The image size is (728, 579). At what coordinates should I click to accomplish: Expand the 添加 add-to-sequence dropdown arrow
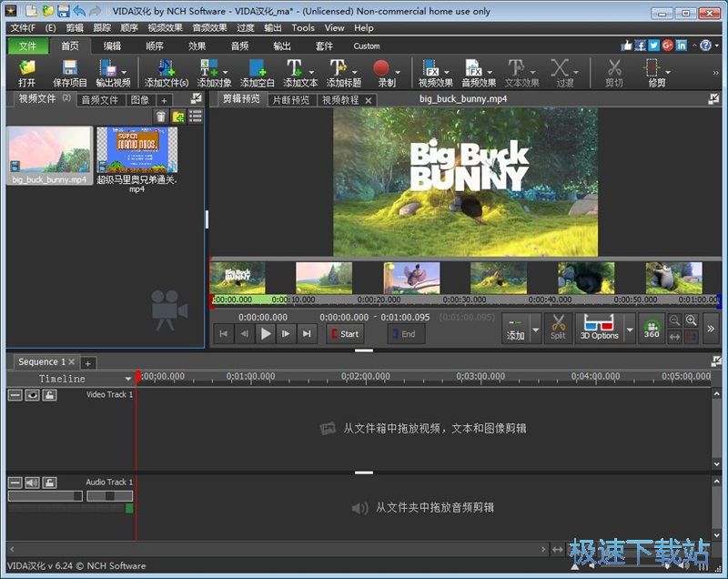[x=535, y=328]
